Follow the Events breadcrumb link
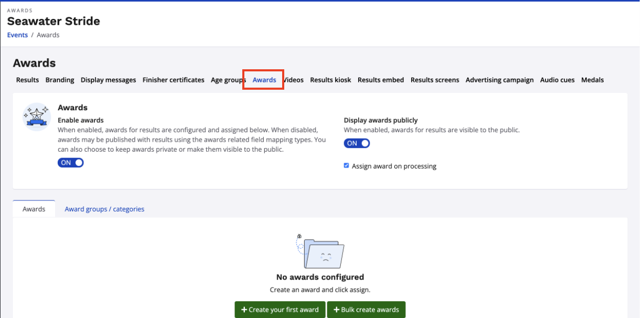Screen dimensions: 644x318 tap(17, 35)
